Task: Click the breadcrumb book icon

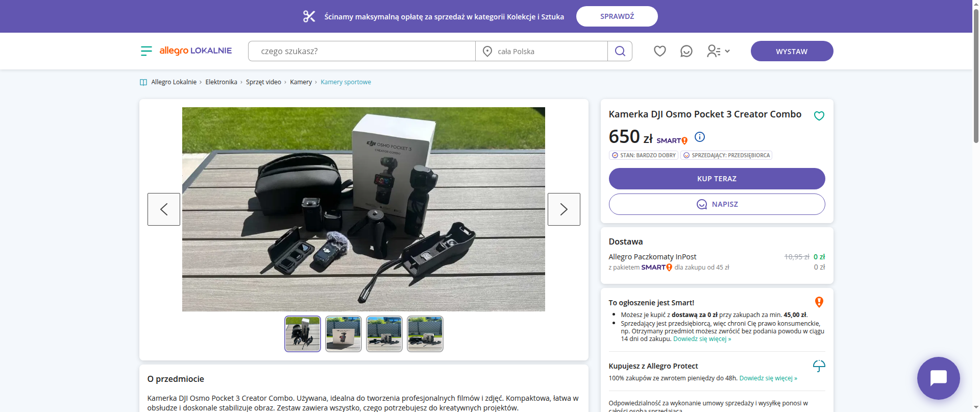Action: click(x=143, y=82)
